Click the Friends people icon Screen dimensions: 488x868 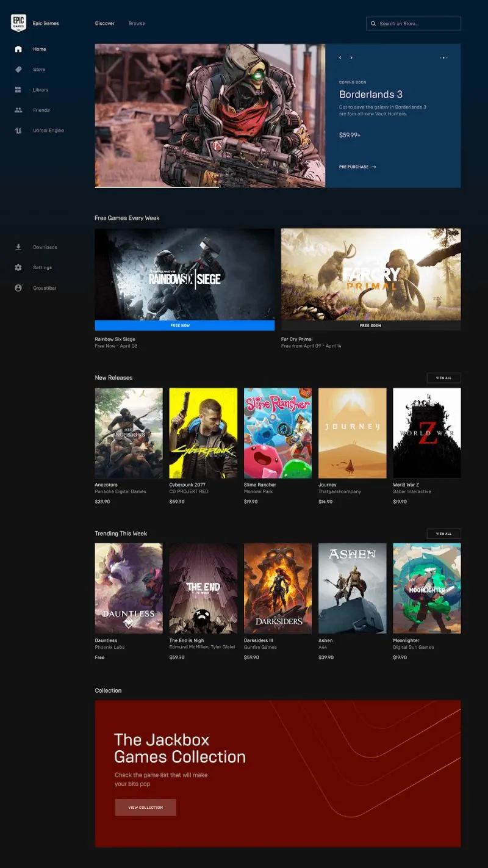pos(18,110)
